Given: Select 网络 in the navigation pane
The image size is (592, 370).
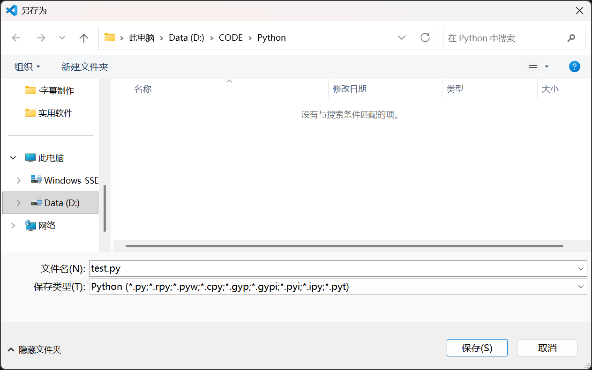Looking at the screenshot, I should coord(40,225).
